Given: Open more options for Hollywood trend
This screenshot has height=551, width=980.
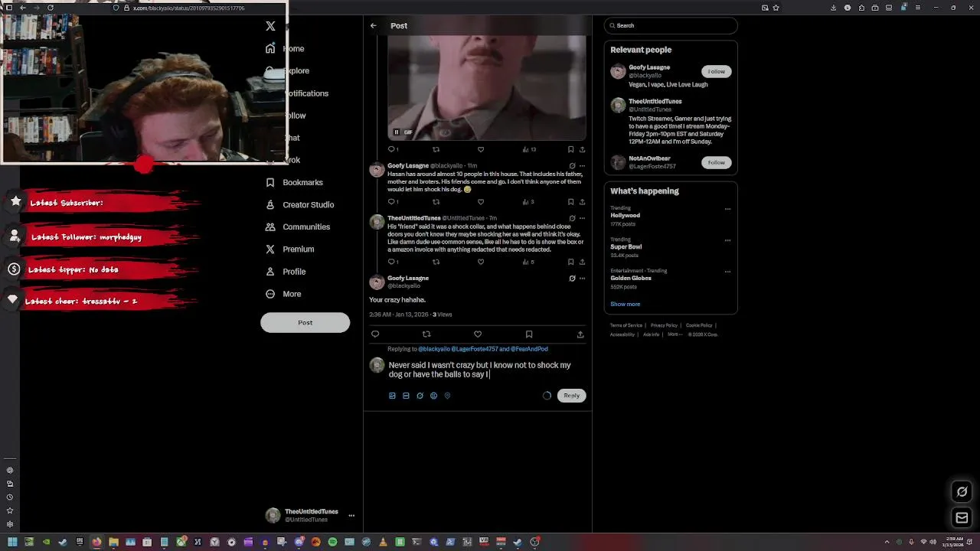Looking at the screenshot, I should 727,209.
